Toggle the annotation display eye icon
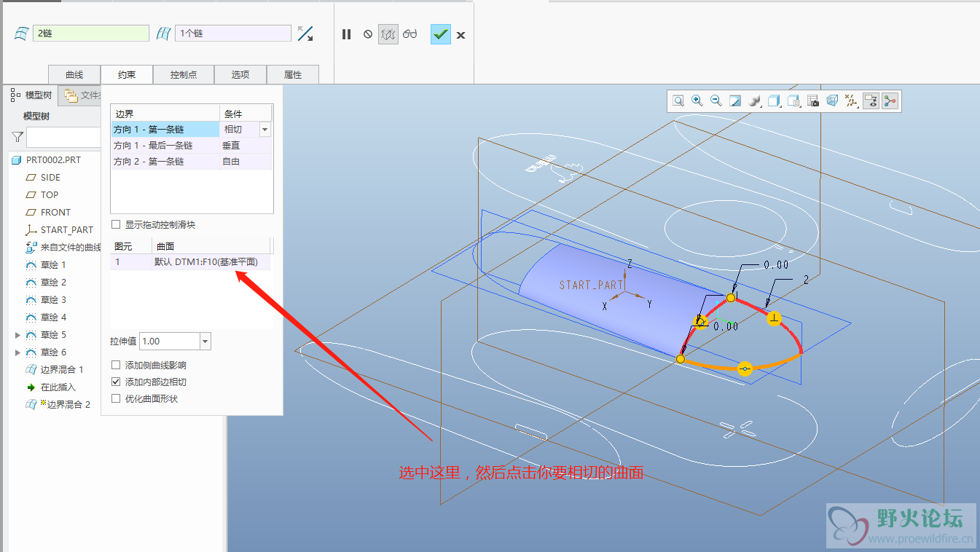The width and height of the screenshot is (980, 552). (870, 101)
